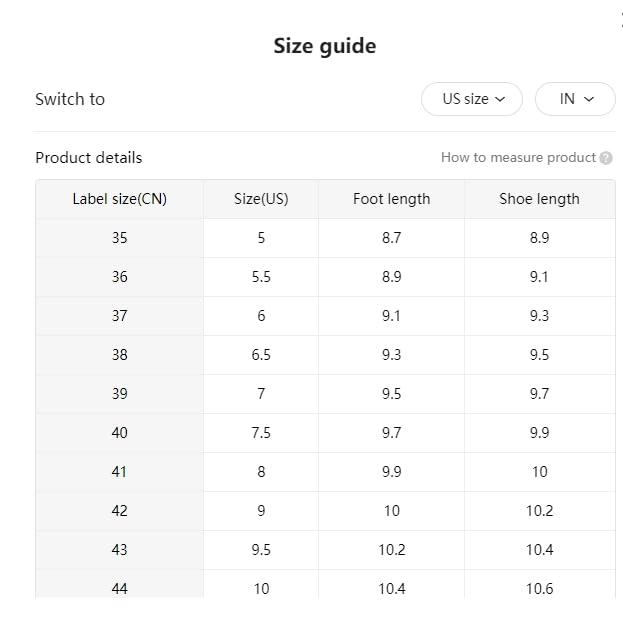Select the Shoe length column header
Screen dimensions: 623x621
pyautogui.click(x=539, y=199)
